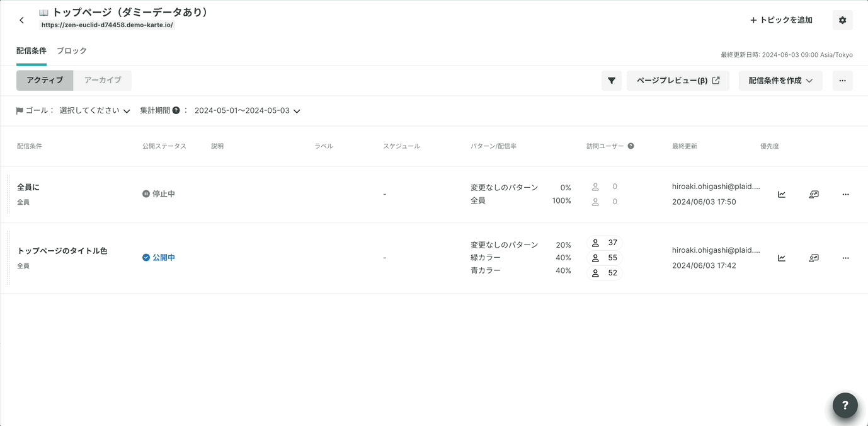Click トピックを追加 button
Image resolution: width=868 pixels, height=426 pixels.
click(781, 20)
